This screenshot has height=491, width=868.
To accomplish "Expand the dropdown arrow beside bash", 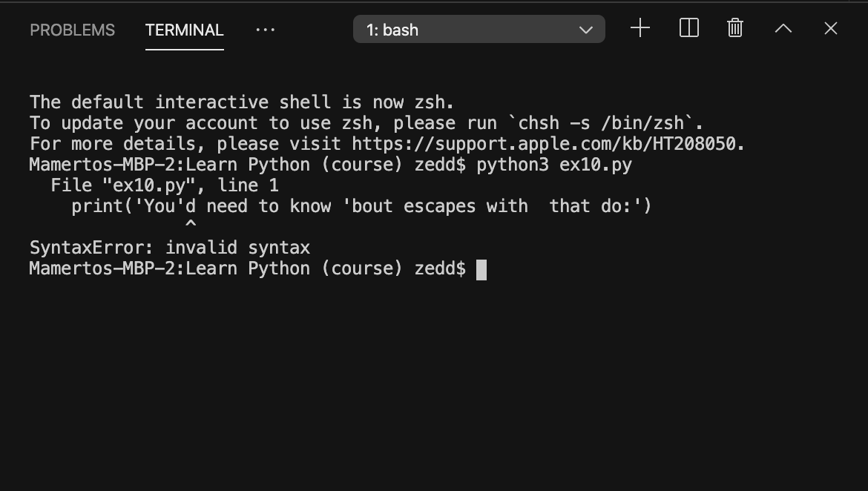I will coord(585,30).
